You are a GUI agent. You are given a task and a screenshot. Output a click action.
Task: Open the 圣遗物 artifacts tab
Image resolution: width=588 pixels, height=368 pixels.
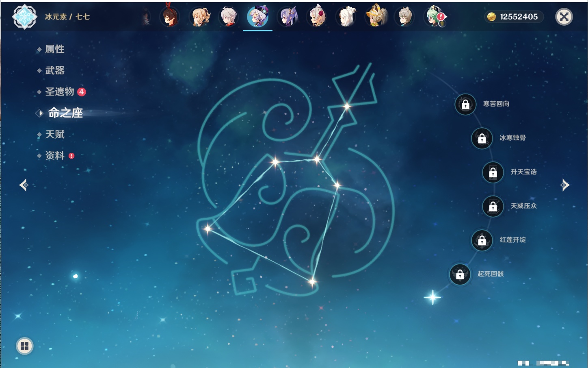click(x=59, y=92)
